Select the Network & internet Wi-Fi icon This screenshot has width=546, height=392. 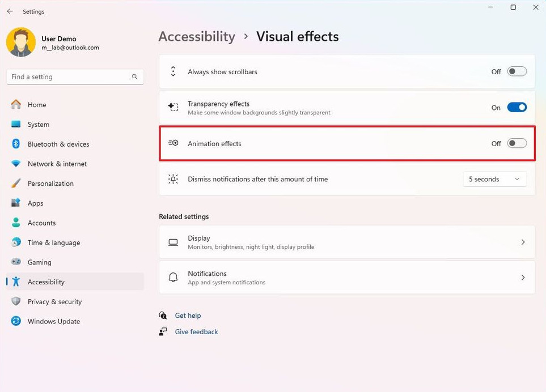point(16,164)
